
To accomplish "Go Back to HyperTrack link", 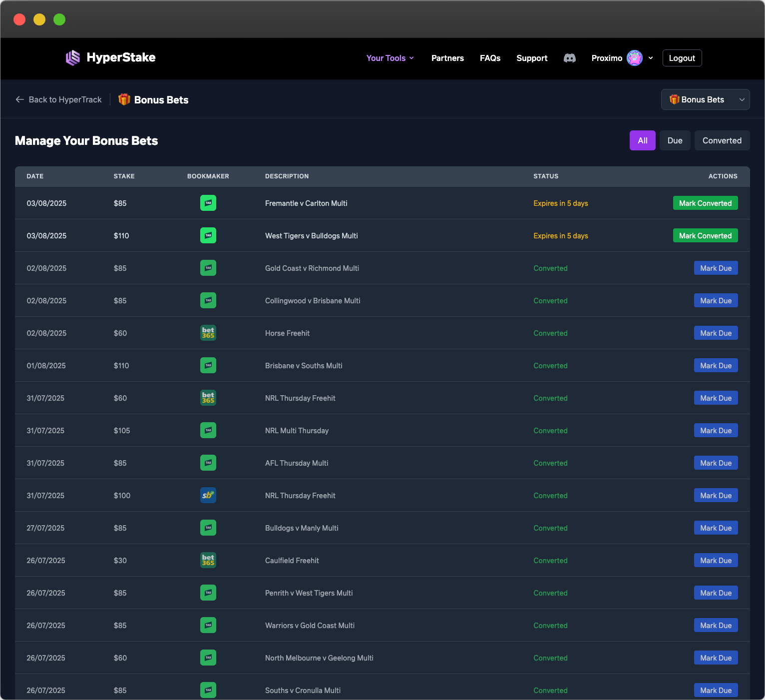I will [58, 99].
